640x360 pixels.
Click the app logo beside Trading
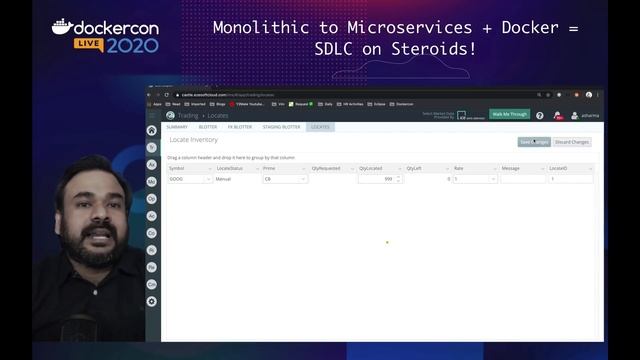coord(170,116)
